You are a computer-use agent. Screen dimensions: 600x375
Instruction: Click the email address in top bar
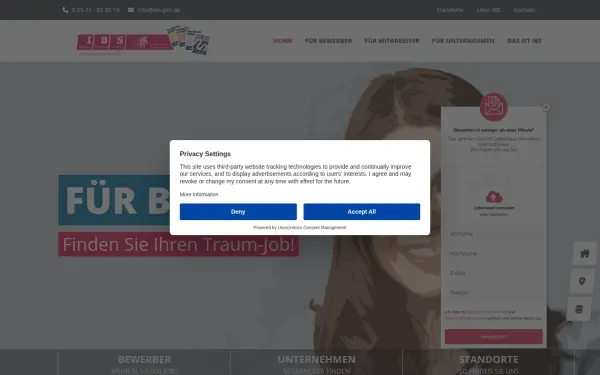coord(159,10)
